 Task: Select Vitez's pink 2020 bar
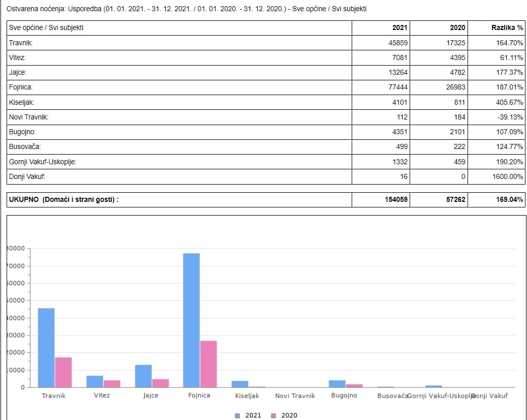112,383
